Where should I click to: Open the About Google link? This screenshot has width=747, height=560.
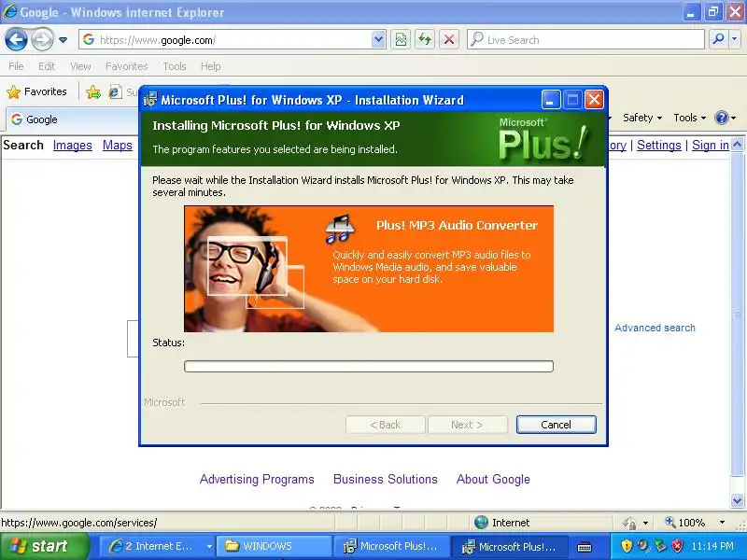pyautogui.click(x=493, y=479)
